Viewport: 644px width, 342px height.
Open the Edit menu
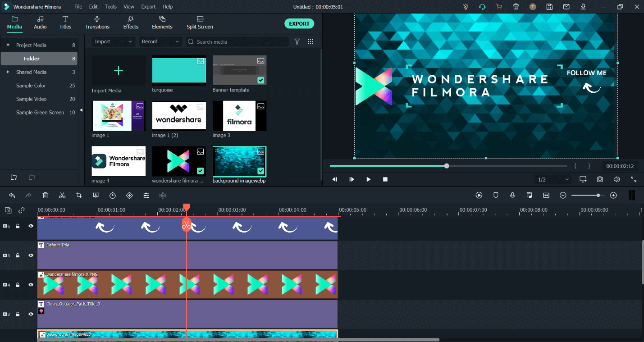pos(93,7)
